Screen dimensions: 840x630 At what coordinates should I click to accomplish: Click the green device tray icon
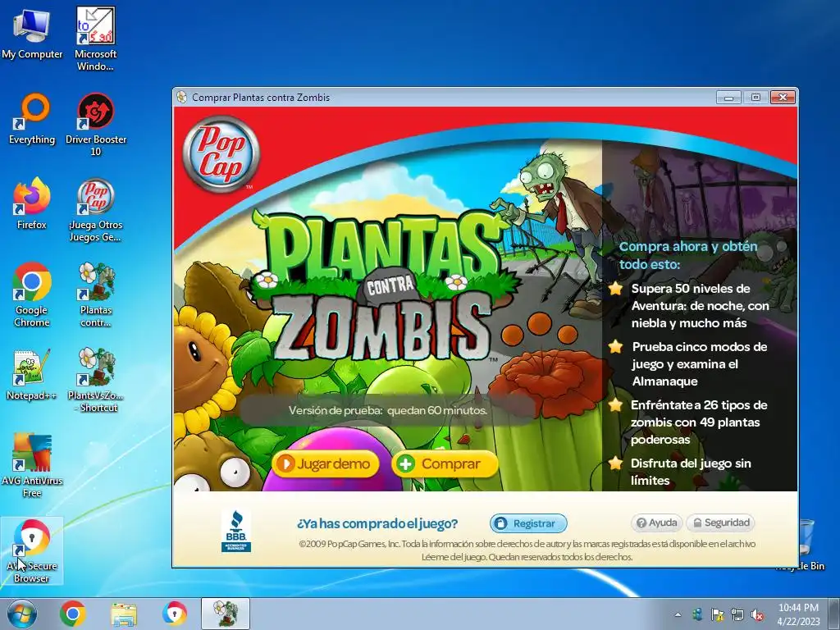point(697,614)
